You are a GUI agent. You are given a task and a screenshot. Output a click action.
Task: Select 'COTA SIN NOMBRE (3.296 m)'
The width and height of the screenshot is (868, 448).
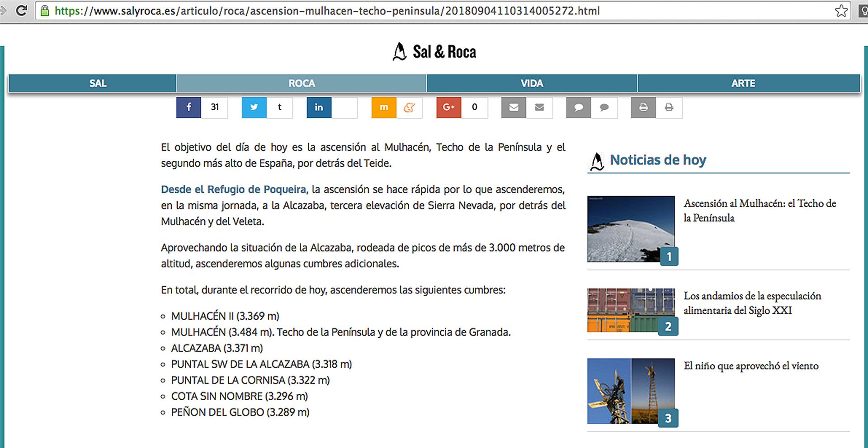[240, 397]
